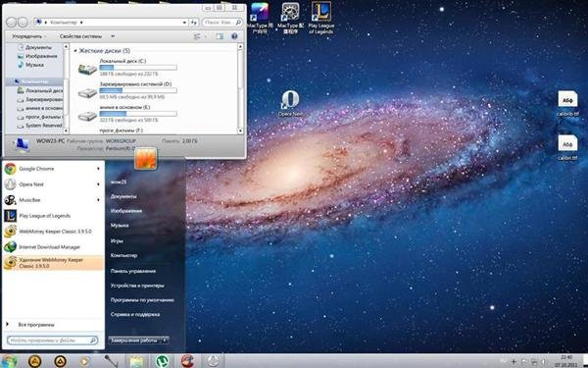588x368 pixels.
Task: Expand MusicBee jump list arrow
Action: point(99,200)
